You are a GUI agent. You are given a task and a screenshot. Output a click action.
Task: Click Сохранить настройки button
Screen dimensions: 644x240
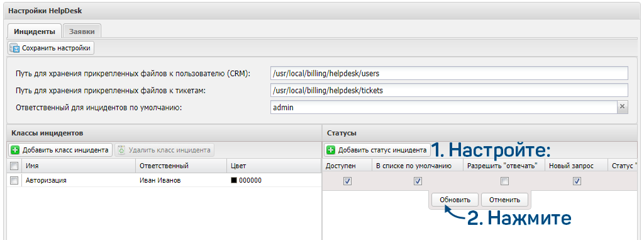click(51, 48)
